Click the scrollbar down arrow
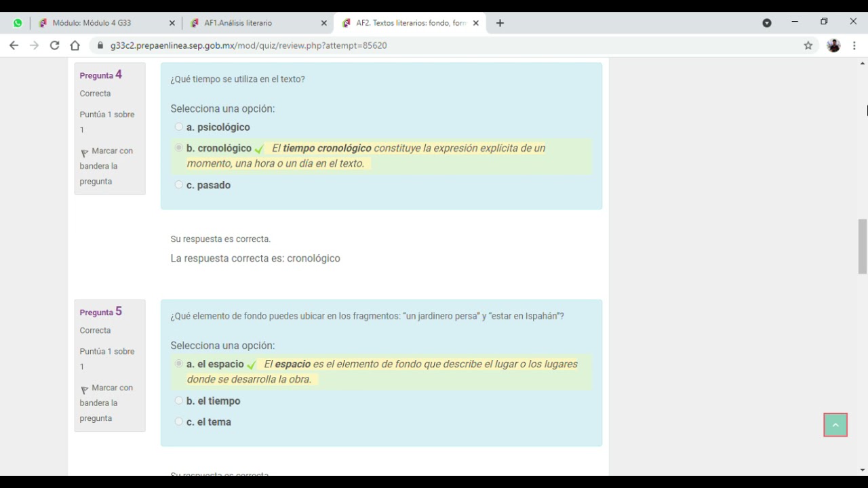868x488 pixels. coord(863,470)
